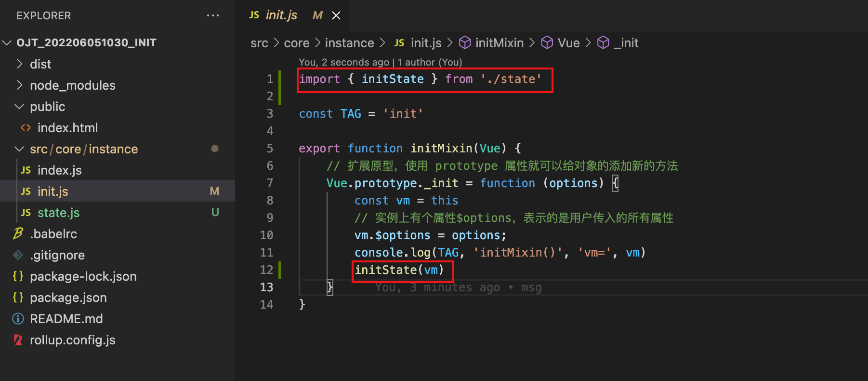Click the HTML icon beside index.html

[x=26, y=128]
